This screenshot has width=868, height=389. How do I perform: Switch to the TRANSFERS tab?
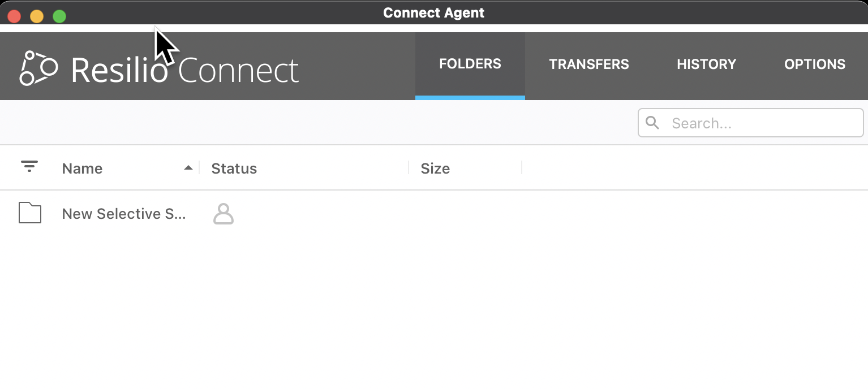click(x=589, y=64)
